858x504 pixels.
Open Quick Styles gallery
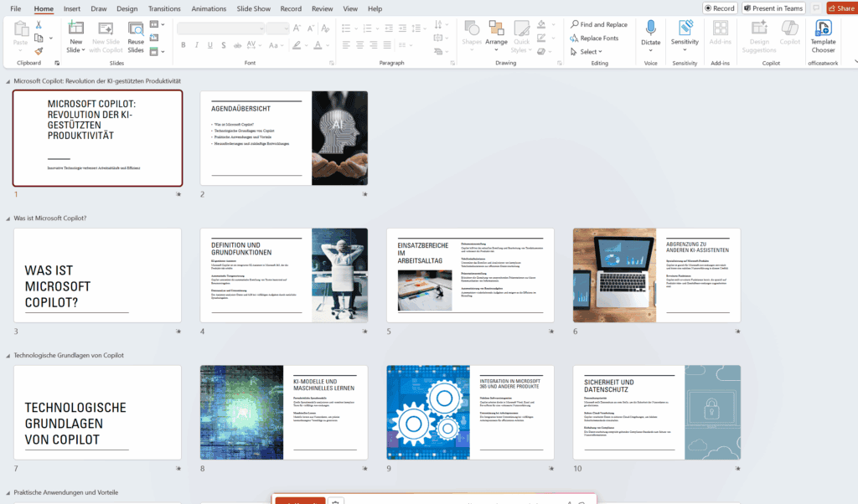[521, 37]
